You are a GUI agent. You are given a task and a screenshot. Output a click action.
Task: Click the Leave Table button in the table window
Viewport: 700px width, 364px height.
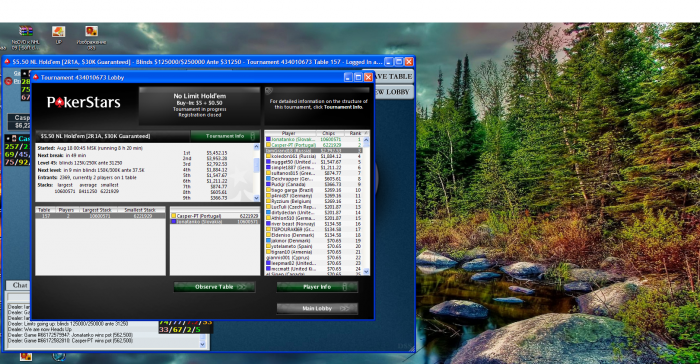coord(393,76)
